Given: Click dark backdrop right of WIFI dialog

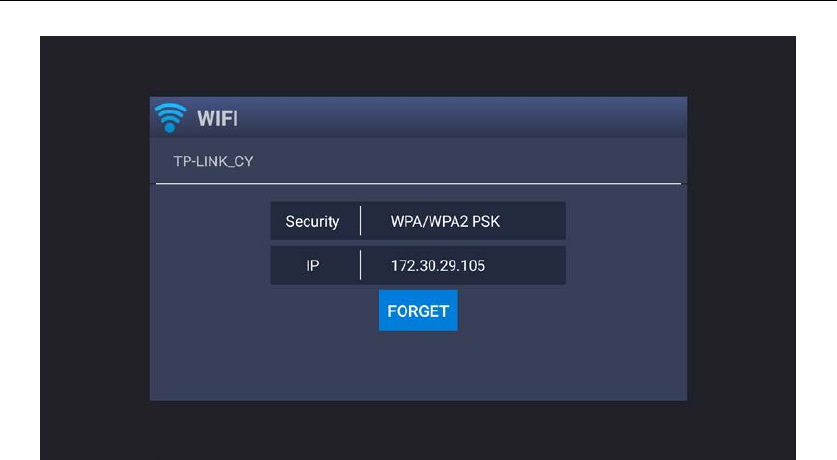Looking at the screenshot, I should pos(741,248).
